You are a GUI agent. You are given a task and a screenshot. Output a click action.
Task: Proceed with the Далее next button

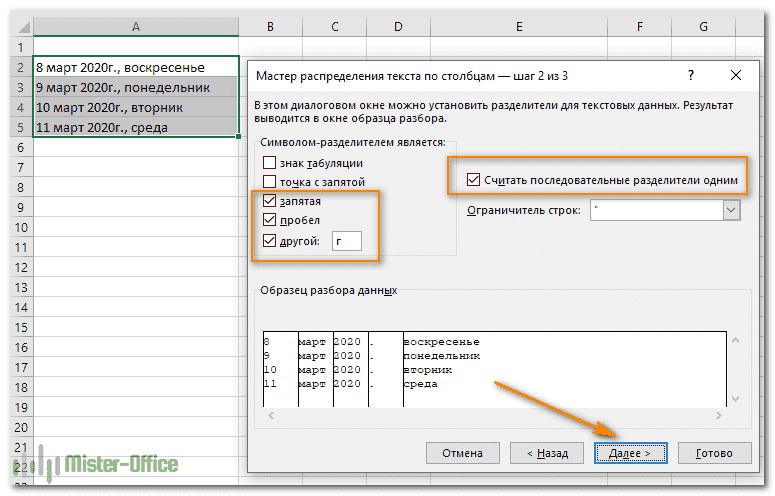[x=630, y=453]
